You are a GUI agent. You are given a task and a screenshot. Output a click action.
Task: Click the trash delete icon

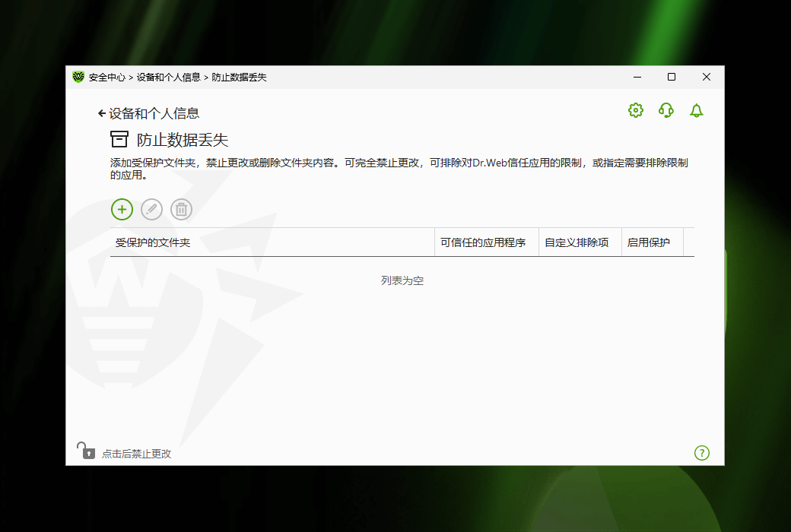click(x=182, y=209)
